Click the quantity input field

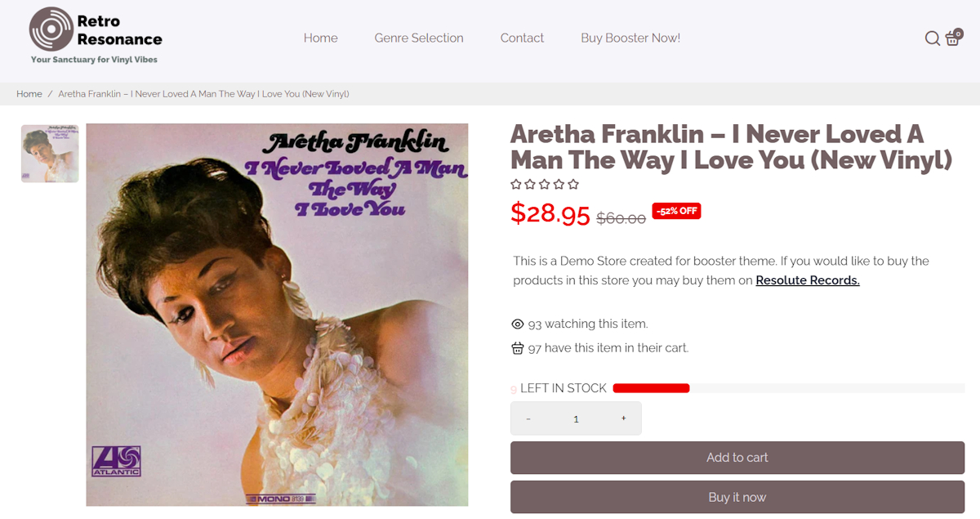point(576,418)
